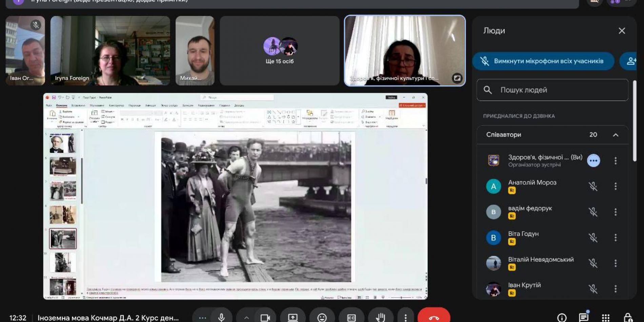Click Вимкнути мікрофони всіх учасників button
This screenshot has width=644, height=322.
543,61
